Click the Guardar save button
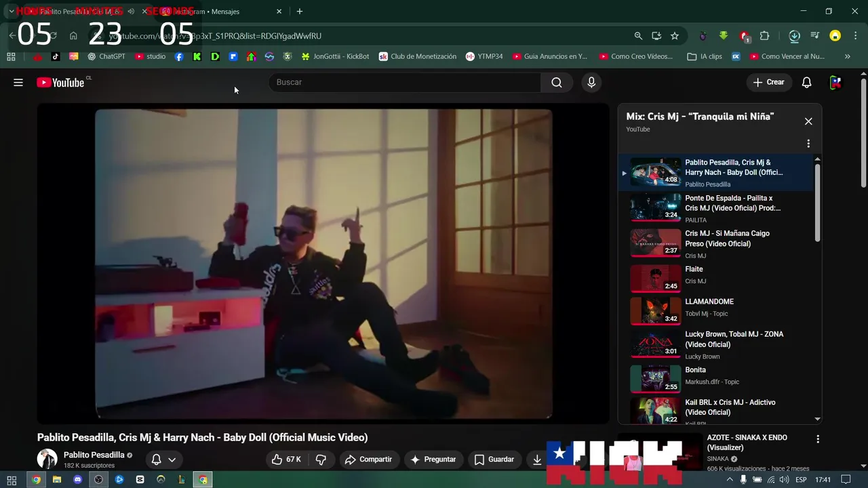 494,460
